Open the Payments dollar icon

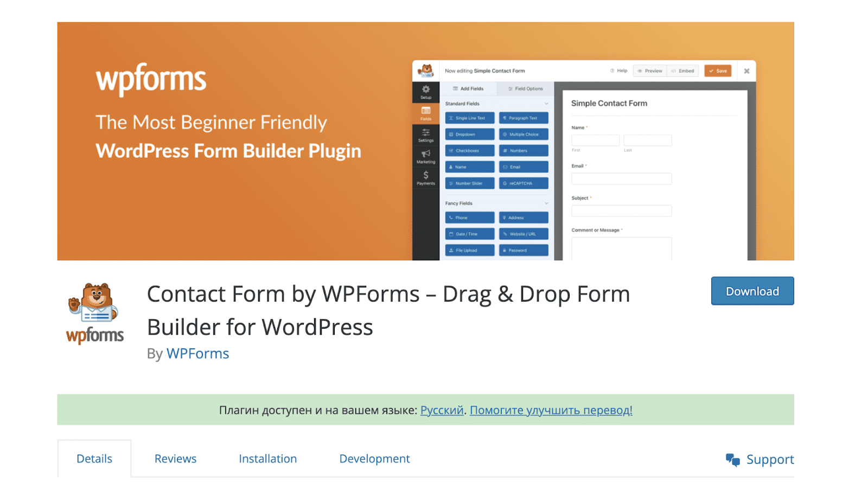coord(426,178)
